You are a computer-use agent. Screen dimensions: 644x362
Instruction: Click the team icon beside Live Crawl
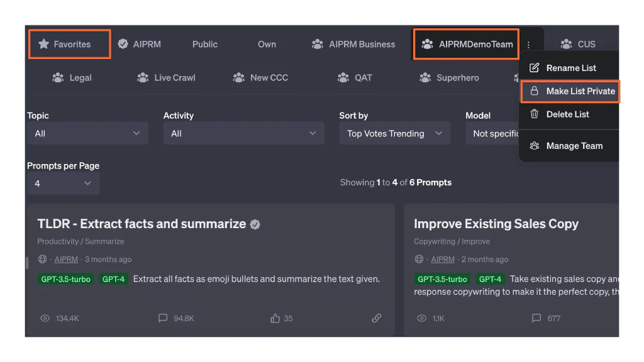pyautogui.click(x=143, y=77)
